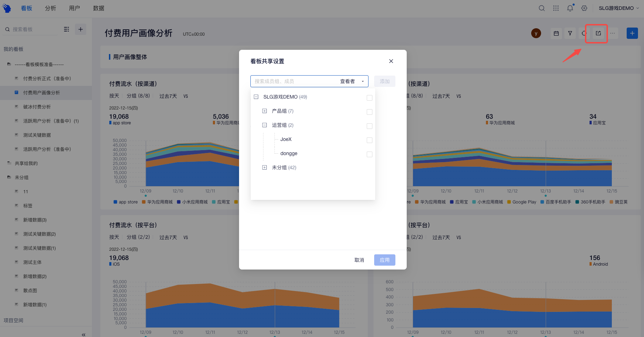644x337 pixels.
Task: Switch to the 分析 tab
Action: [x=51, y=8]
